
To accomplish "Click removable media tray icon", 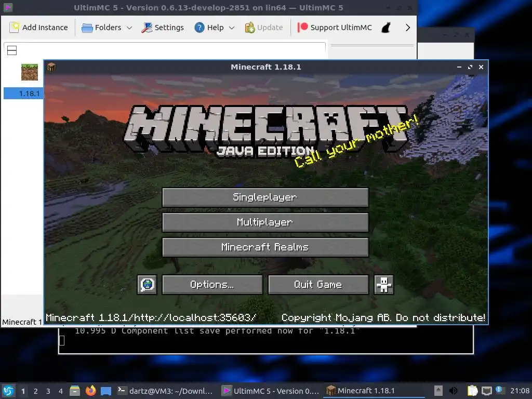I will click(x=438, y=391).
